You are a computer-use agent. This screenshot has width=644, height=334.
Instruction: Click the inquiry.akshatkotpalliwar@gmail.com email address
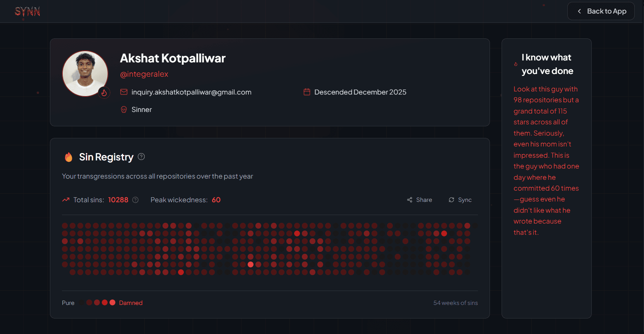[x=191, y=92]
